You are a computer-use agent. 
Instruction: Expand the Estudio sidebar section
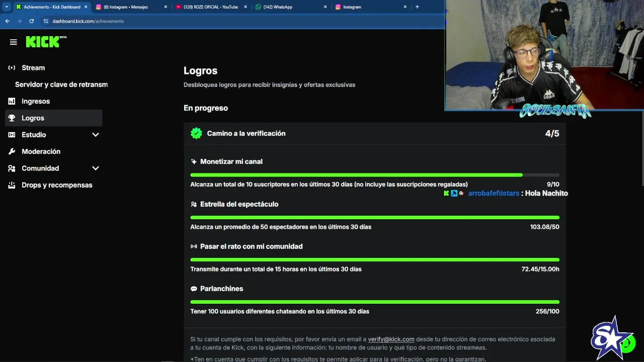96,135
